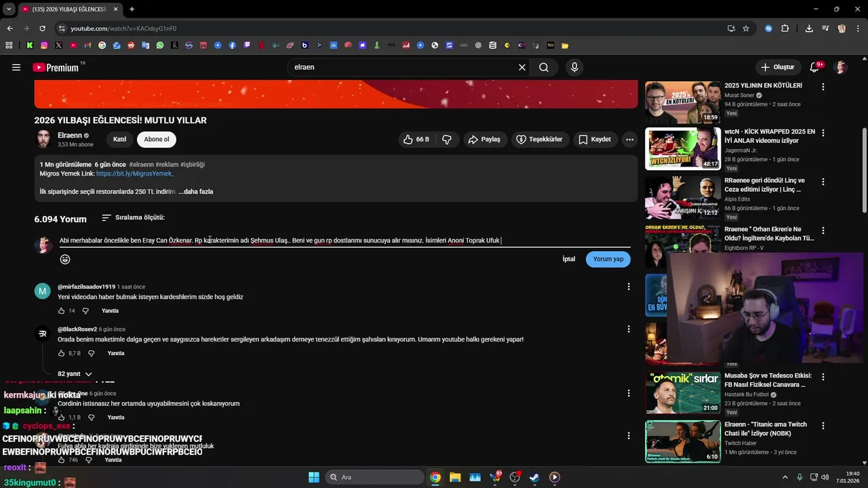Open Chrome downloads icon
Screen dimensions: 868x488
point(809,28)
